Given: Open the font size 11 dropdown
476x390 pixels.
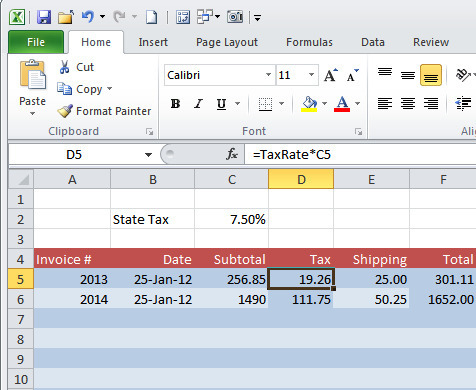Looking at the screenshot, I should coord(311,75).
